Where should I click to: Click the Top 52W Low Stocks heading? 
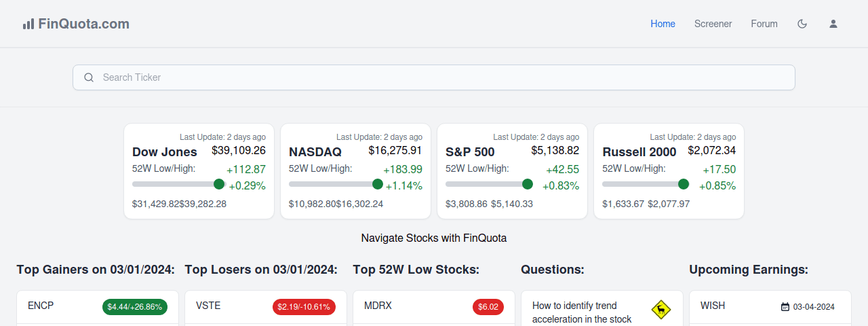(416, 270)
